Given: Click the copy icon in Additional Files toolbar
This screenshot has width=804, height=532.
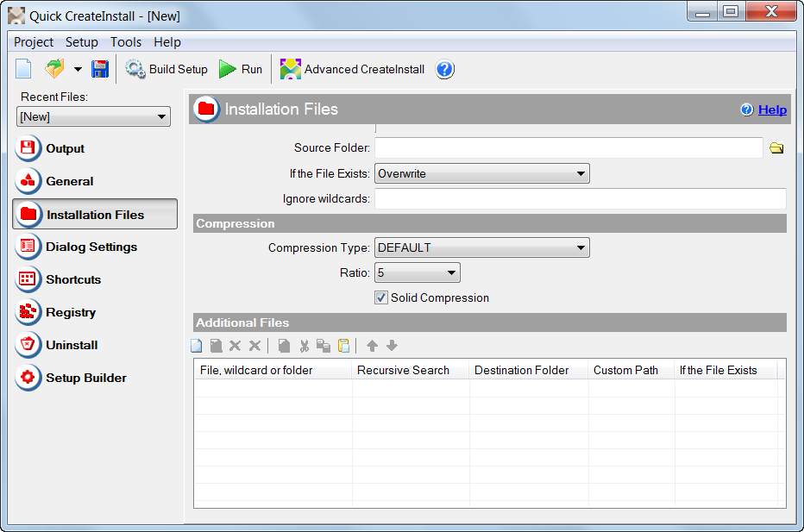Looking at the screenshot, I should click(x=323, y=346).
